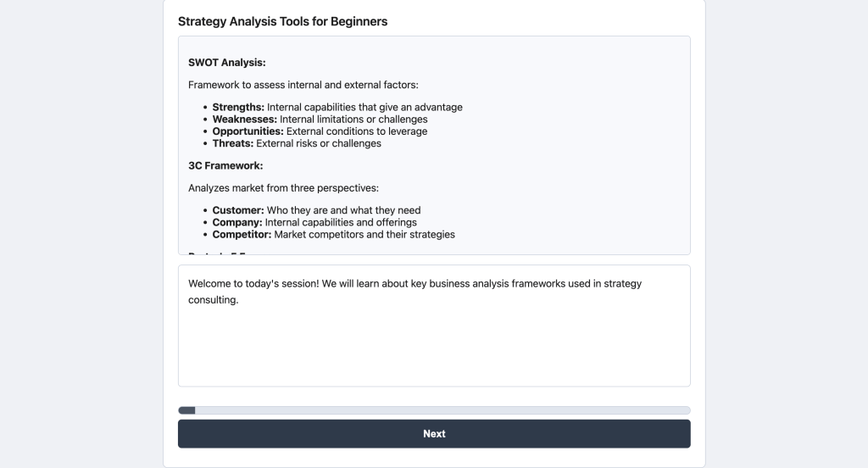The image size is (868, 468).
Task: Select the Weaknesses bullet item
Action: click(320, 120)
